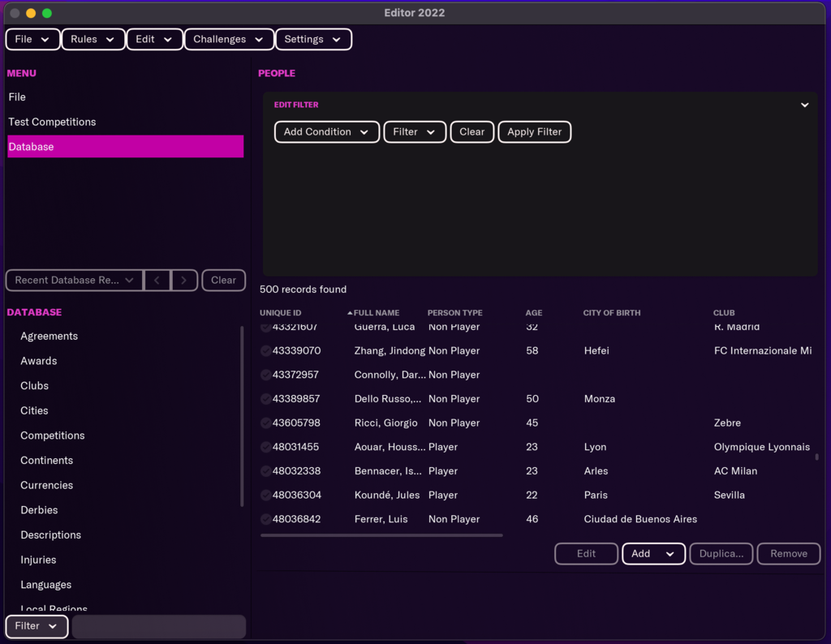The height and width of the screenshot is (644, 831).
Task: Open the Challenges dropdown menu
Action: click(x=229, y=39)
